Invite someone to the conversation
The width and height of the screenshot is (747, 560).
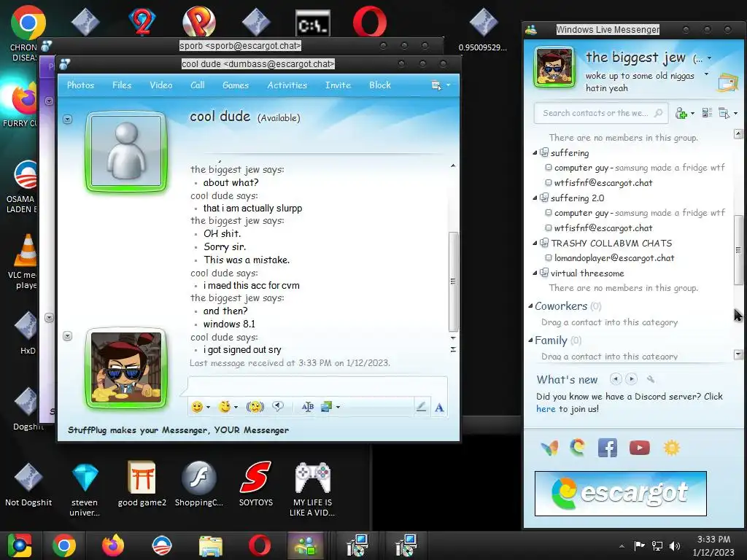point(338,85)
